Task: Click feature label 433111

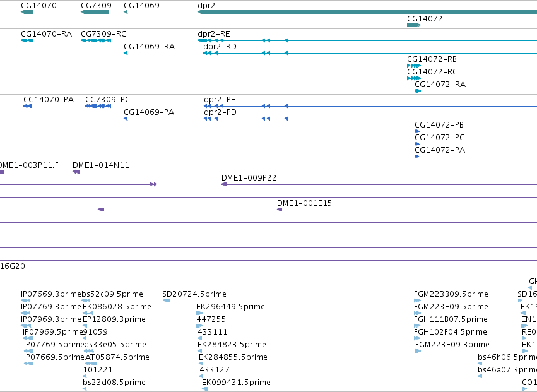Action: tap(213, 332)
